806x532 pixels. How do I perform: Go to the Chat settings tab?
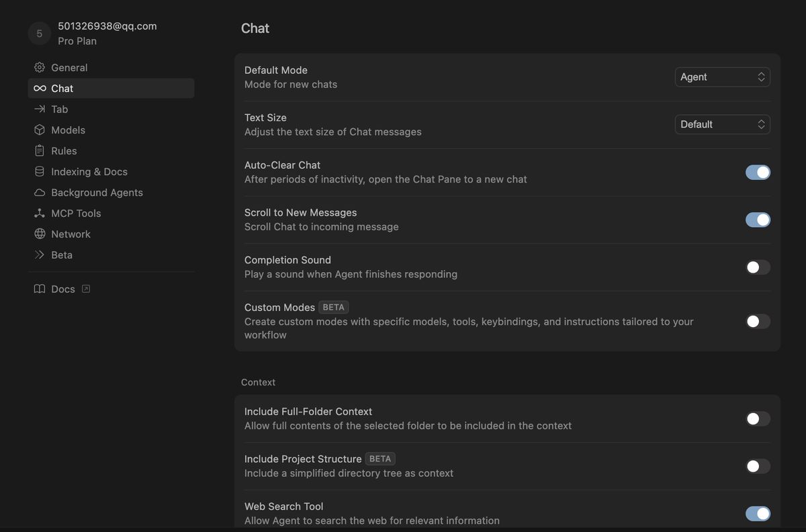62,88
